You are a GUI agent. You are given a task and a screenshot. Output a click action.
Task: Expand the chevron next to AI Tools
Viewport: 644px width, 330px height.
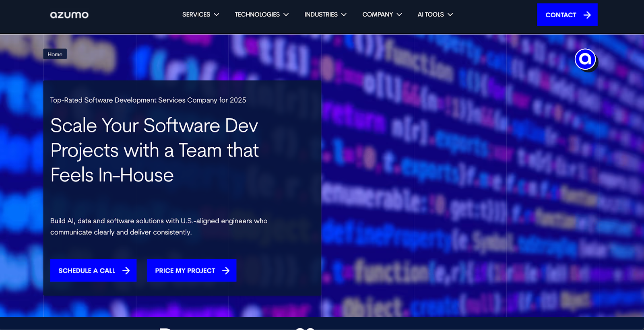[450, 14]
